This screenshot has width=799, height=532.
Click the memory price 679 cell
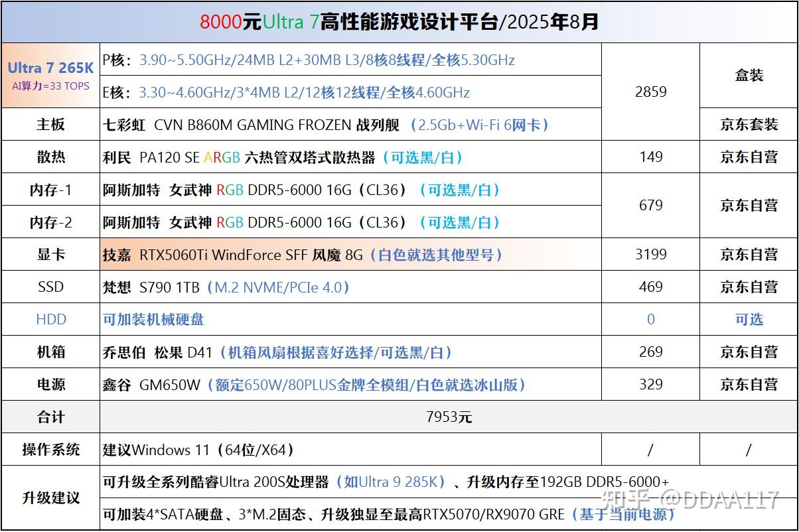(650, 206)
